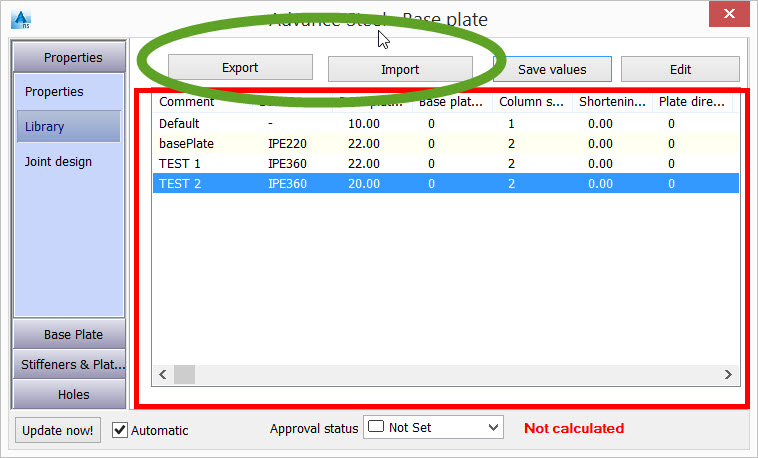The width and height of the screenshot is (758, 458).
Task: Click the Column s... column header
Action: [x=532, y=102]
